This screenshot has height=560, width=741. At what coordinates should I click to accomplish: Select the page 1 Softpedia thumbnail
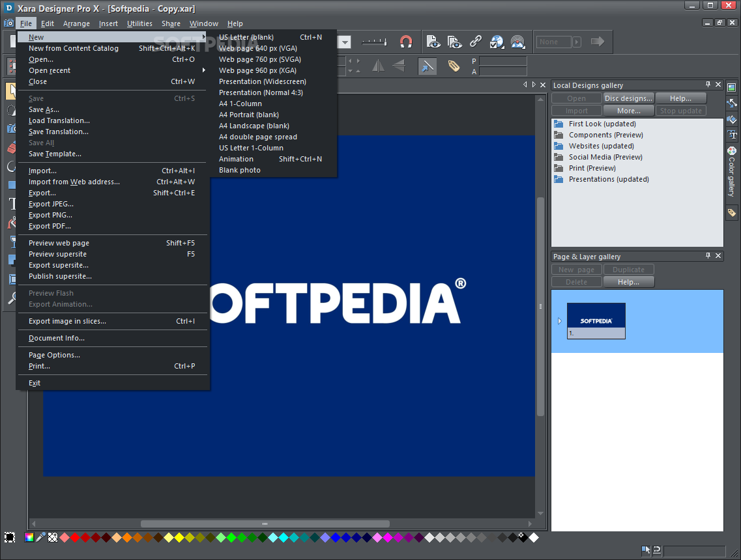596,320
